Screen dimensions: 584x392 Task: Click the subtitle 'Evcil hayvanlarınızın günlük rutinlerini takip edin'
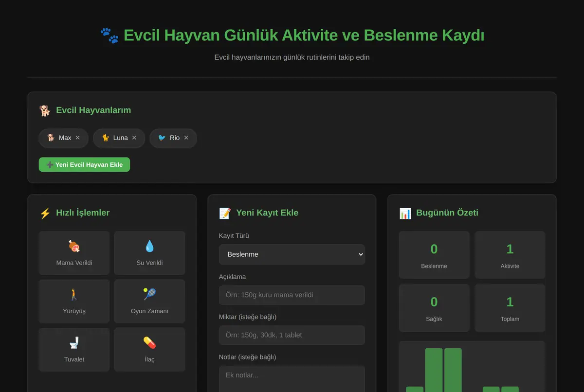pos(292,57)
